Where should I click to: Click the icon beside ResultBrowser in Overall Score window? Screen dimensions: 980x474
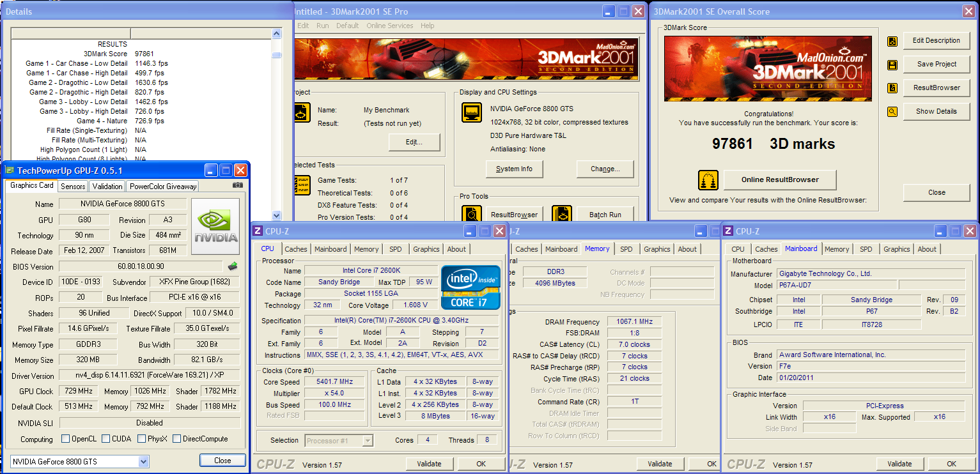point(892,88)
